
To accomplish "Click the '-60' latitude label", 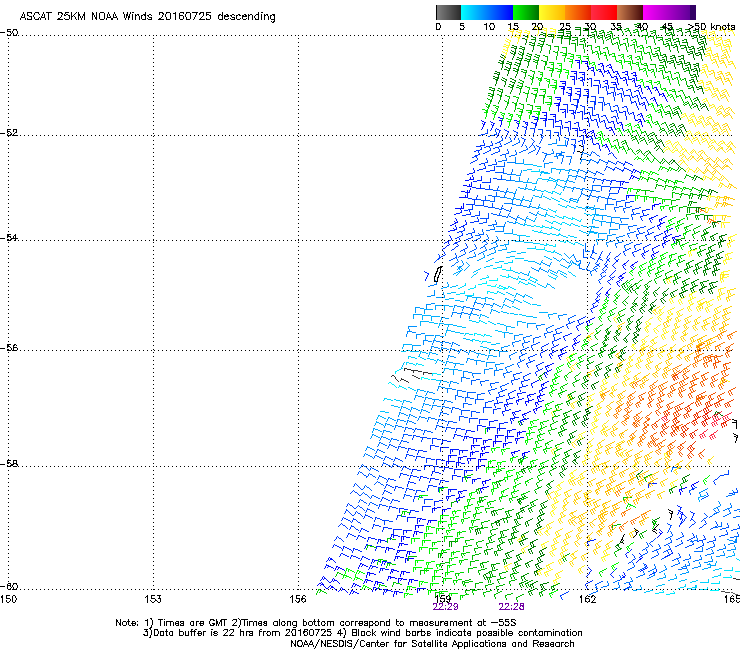I will tap(9, 586).
